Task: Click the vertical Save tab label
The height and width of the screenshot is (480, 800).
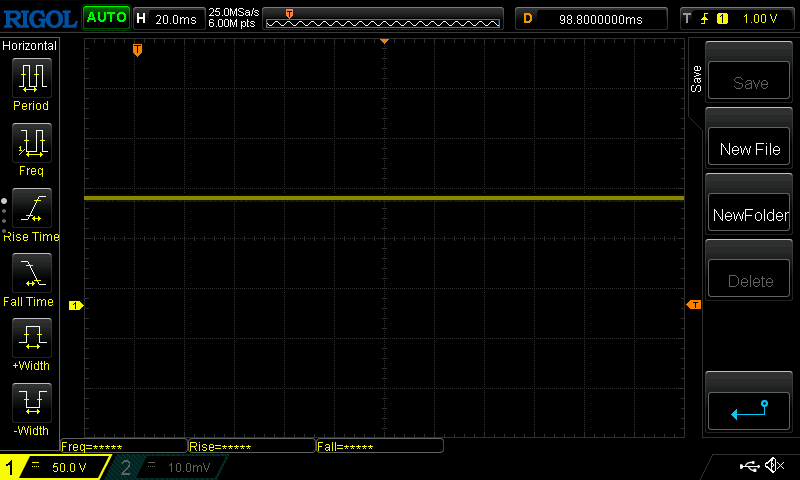Action: [x=696, y=79]
